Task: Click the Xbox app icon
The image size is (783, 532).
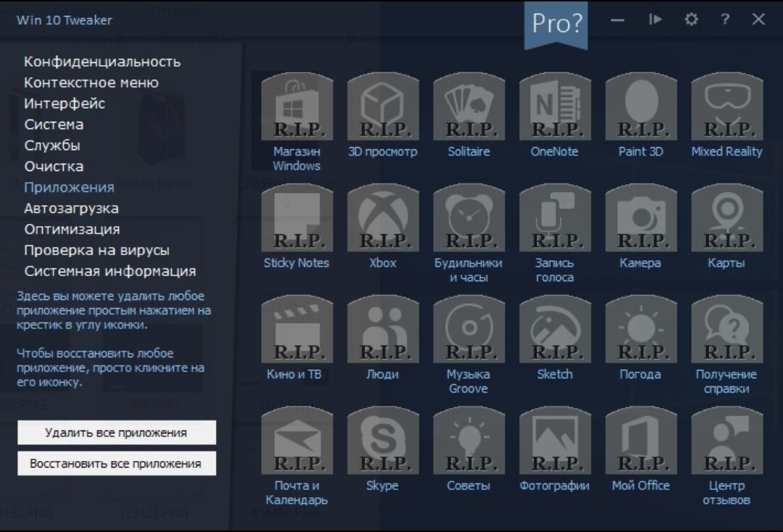Action: 383,218
